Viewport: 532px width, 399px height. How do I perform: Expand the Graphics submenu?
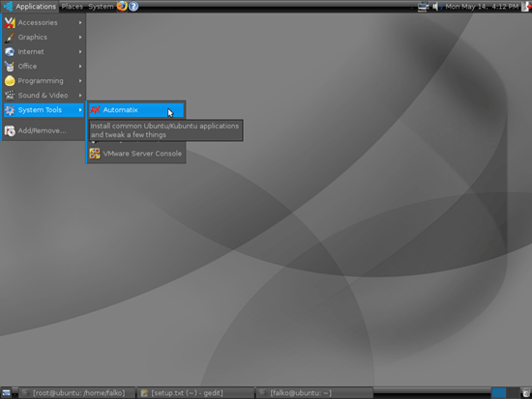coord(44,38)
